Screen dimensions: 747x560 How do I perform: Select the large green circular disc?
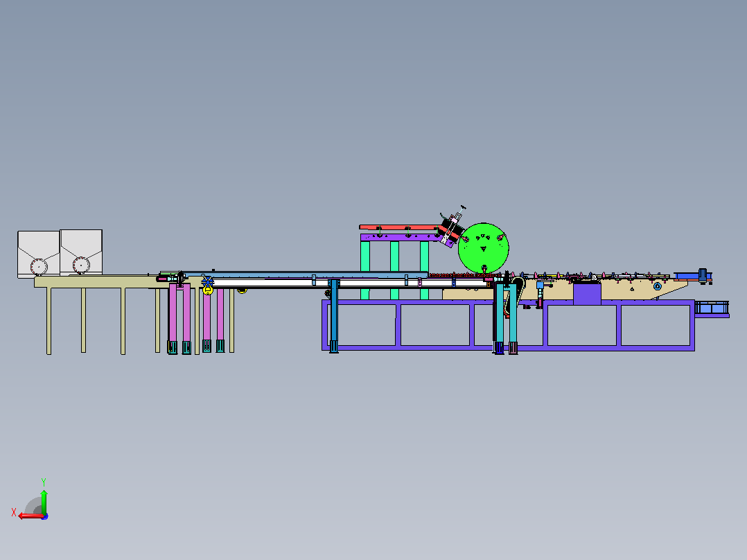click(x=484, y=248)
